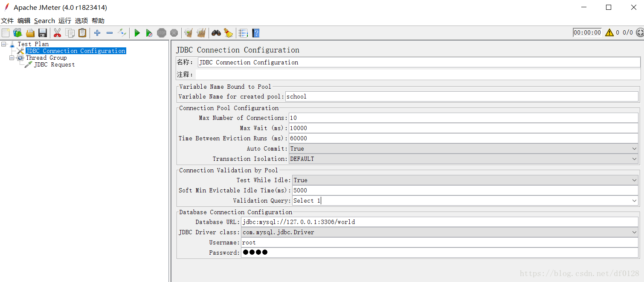Click the Max Wait (ms) field

pos(464,128)
